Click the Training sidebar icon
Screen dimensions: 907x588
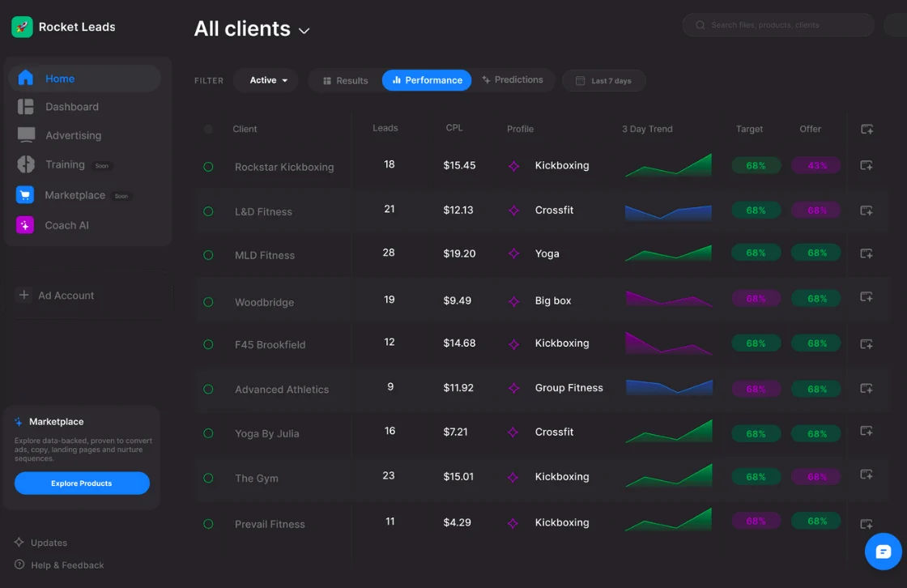(x=26, y=164)
